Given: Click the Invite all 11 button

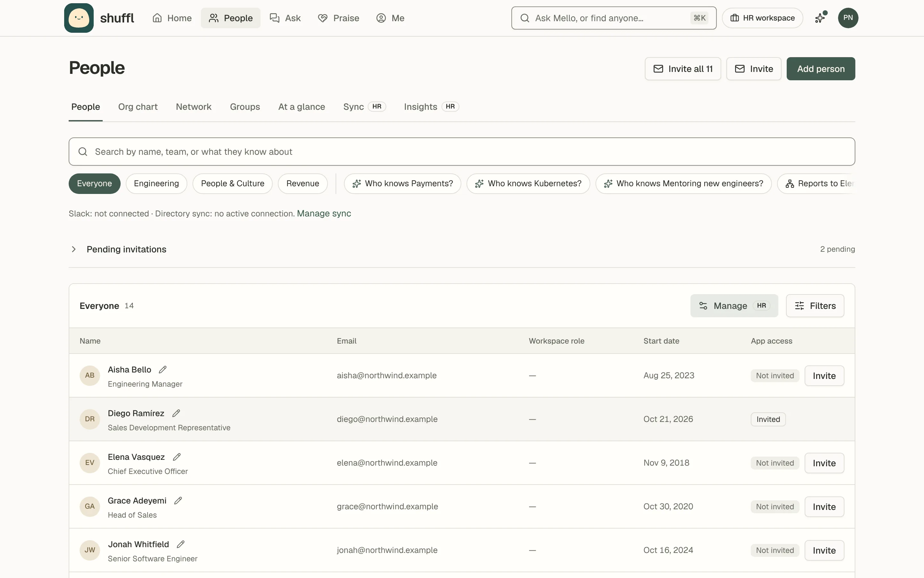Looking at the screenshot, I should (x=683, y=69).
